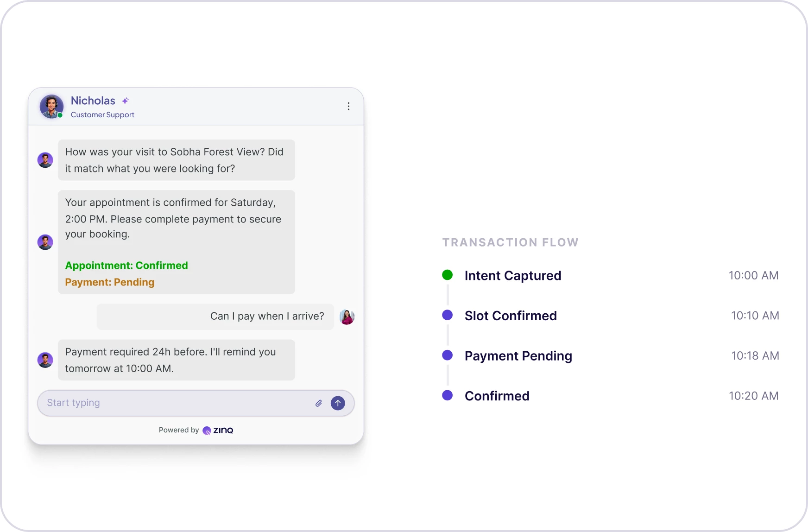The height and width of the screenshot is (532, 808).
Task: Click the 'Nicholas' name in chat header
Action: tap(93, 101)
